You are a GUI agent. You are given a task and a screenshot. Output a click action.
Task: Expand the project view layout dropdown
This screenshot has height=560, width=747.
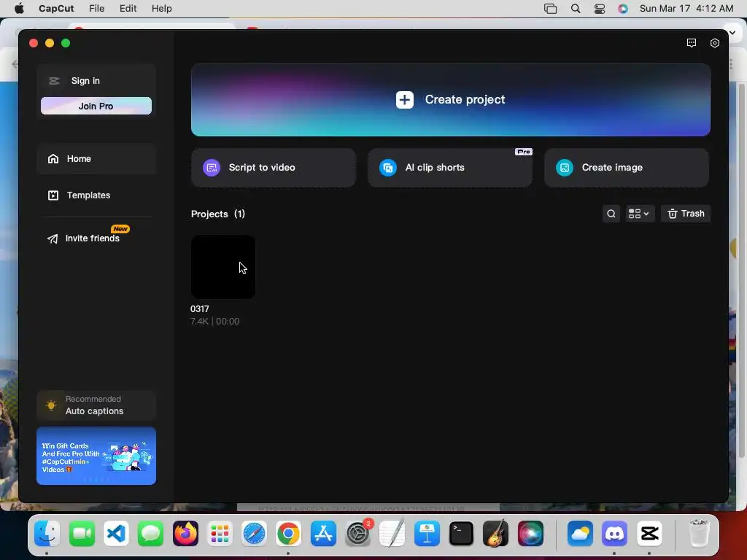pos(639,214)
